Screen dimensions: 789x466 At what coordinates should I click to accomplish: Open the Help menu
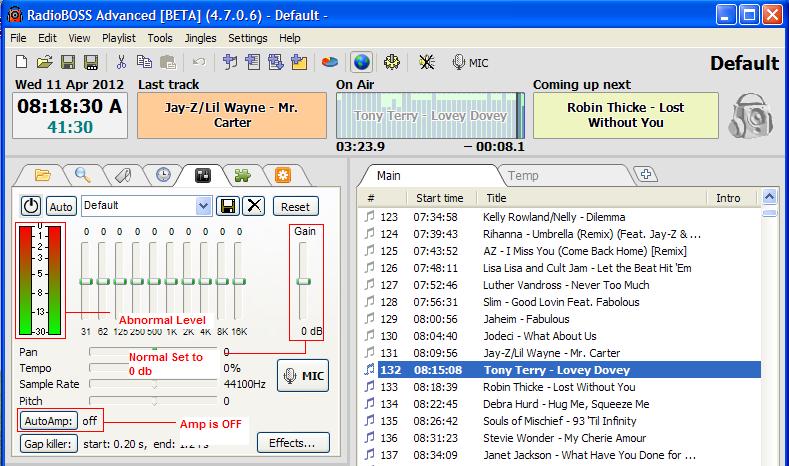290,38
